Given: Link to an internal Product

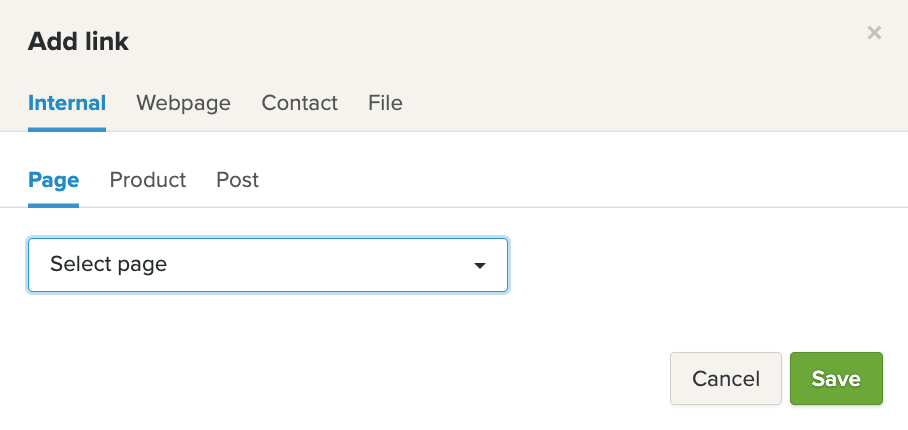Looking at the screenshot, I should [x=148, y=180].
